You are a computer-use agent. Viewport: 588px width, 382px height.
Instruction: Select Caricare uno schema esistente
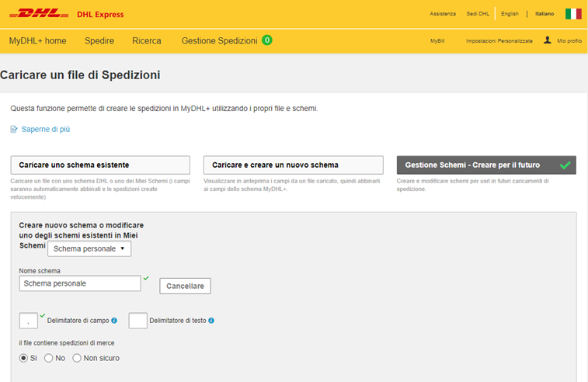tap(100, 165)
